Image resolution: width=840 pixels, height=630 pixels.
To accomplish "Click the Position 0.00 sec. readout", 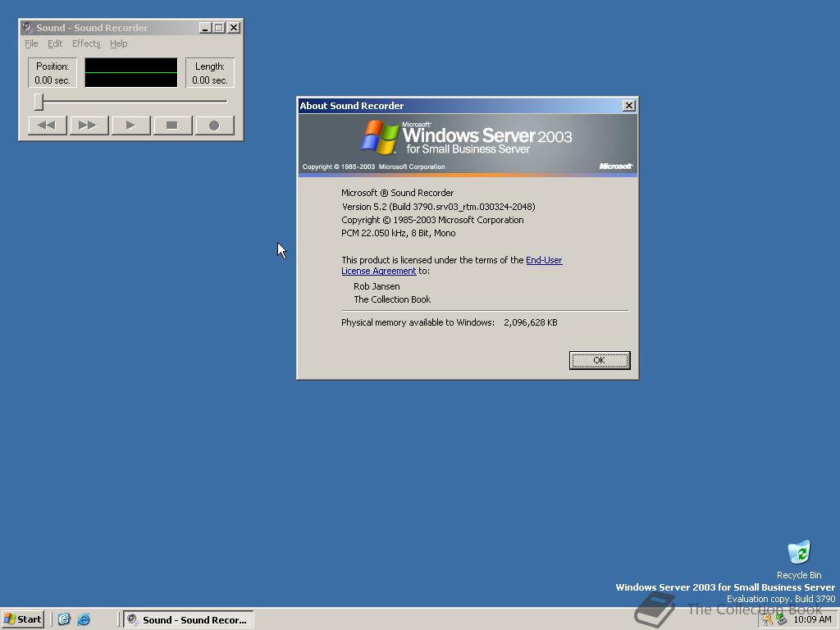I will 52,73.
